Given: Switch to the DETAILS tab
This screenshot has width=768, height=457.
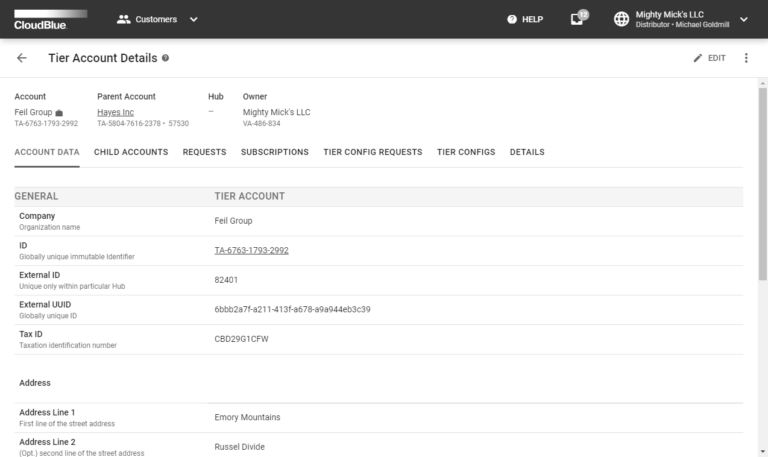Looking at the screenshot, I should click(527, 152).
